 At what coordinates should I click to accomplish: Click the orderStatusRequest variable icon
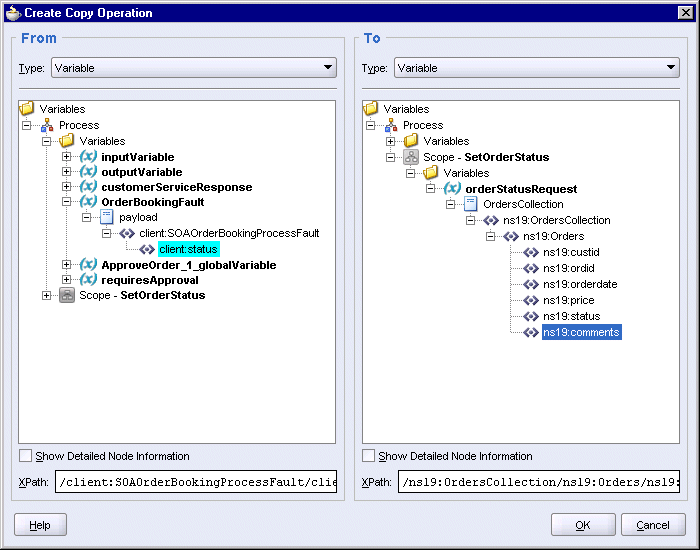(x=452, y=189)
